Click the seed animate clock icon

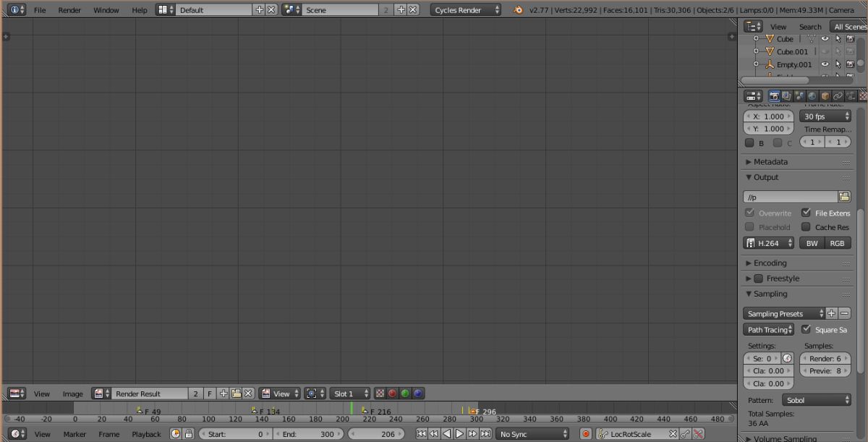(x=787, y=358)
